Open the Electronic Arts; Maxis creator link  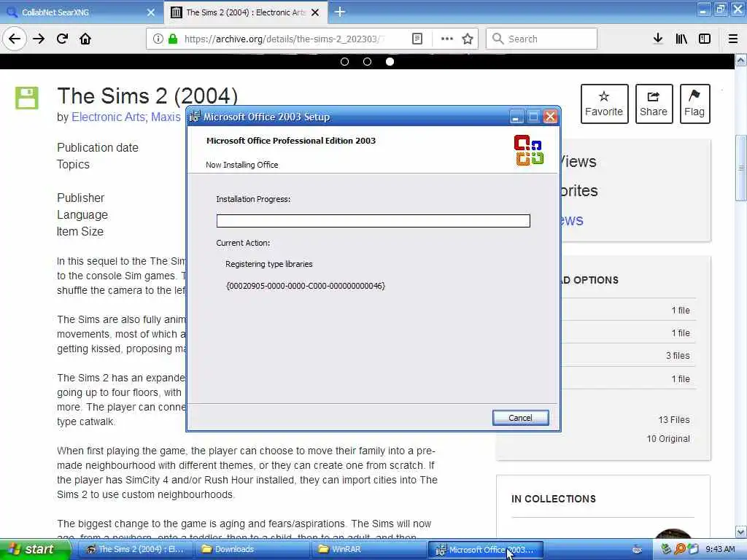(125, 117)
